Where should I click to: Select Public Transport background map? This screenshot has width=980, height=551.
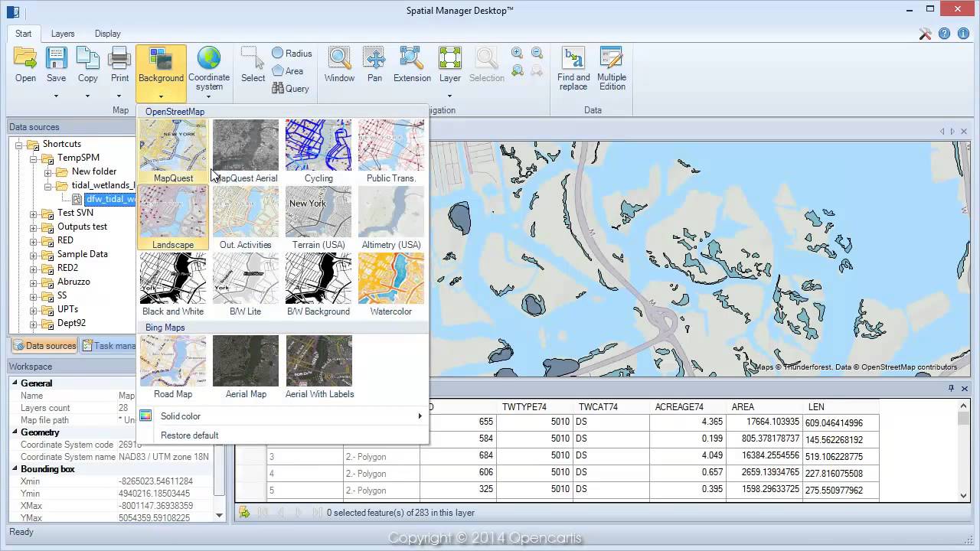[x=391, y=152]
